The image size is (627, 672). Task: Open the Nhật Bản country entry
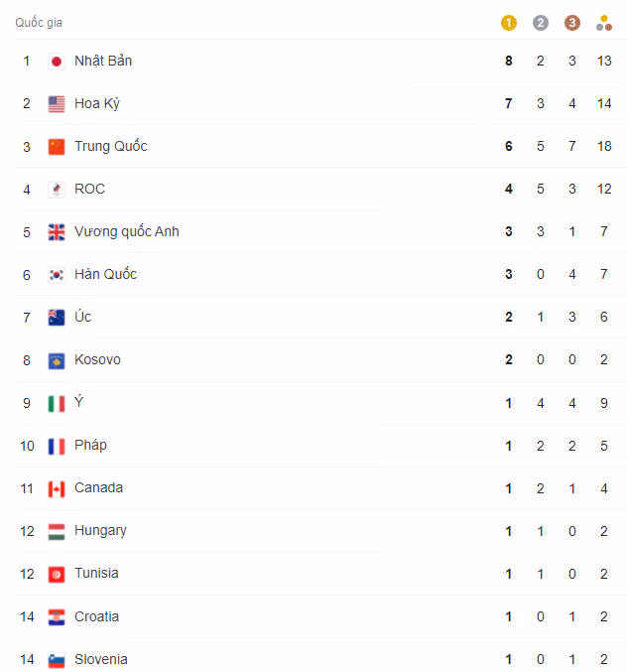(103, 61)
